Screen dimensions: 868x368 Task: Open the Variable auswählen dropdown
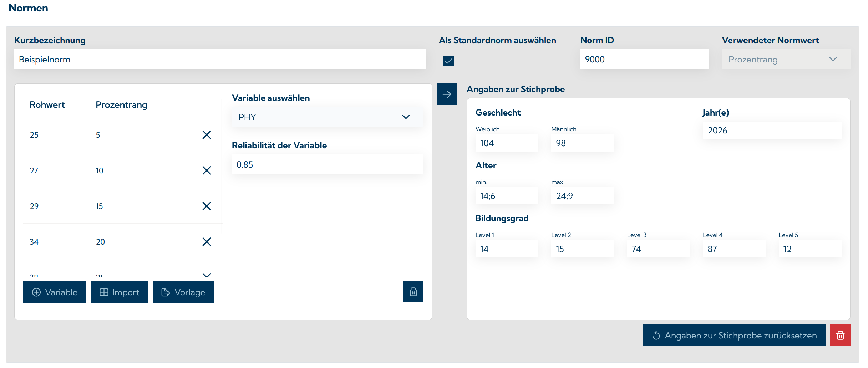point(327,117)
